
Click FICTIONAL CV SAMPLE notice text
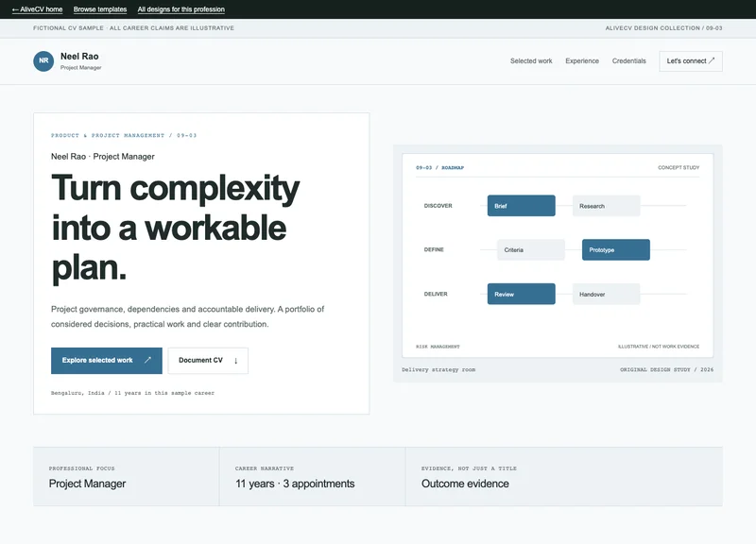point(133,28)
